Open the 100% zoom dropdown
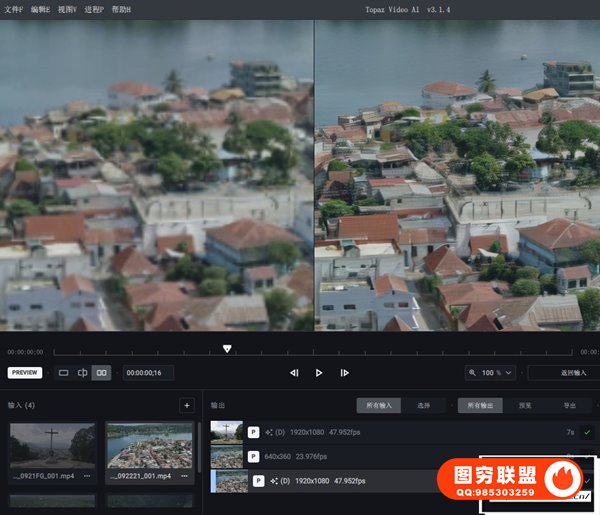Image resolution: width=600 pixels, height=515 pixels. (x=491, y=373)
